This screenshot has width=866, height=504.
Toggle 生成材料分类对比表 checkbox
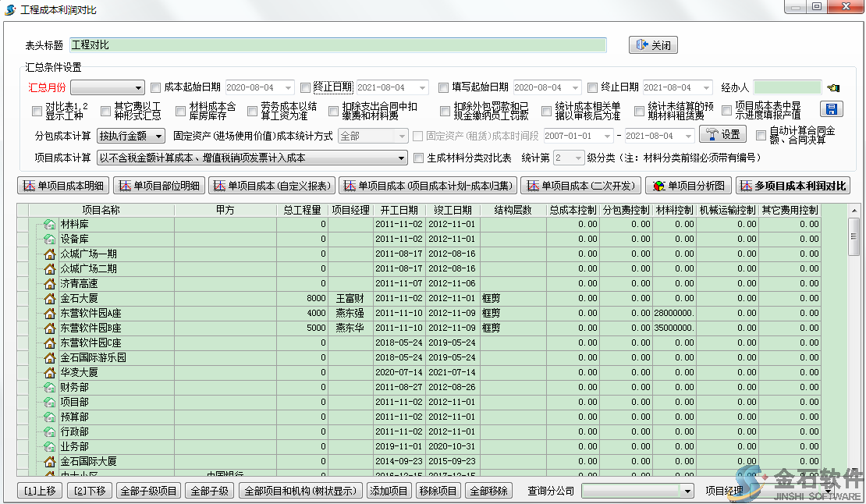tap(418, 158)
